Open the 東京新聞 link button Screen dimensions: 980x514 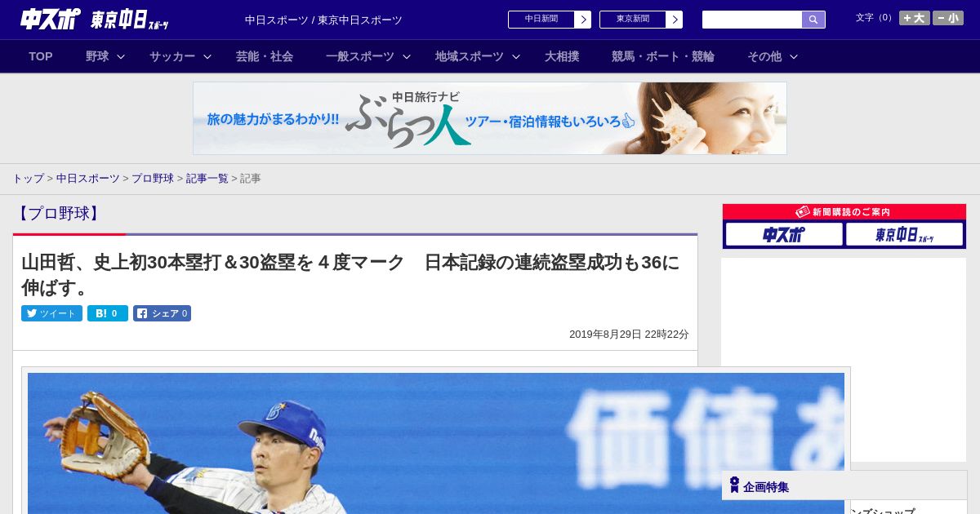633,20
